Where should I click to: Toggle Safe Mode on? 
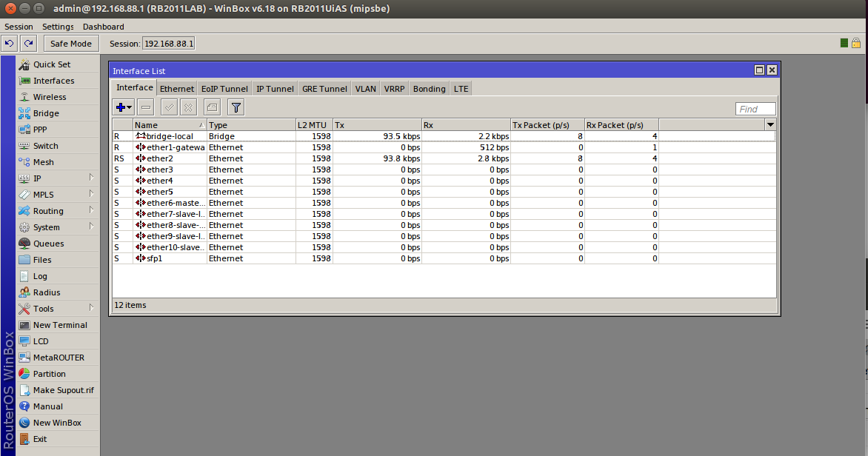71,44
